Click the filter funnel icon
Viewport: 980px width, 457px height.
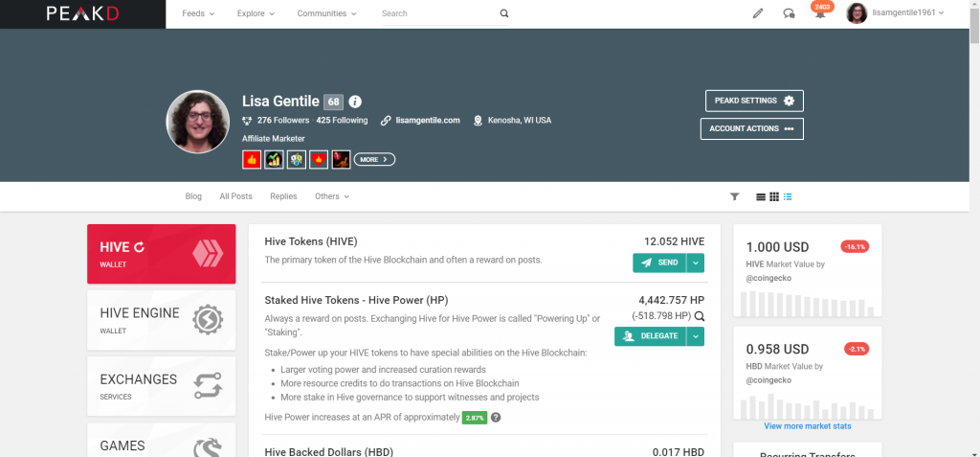(x=734, y=196)
